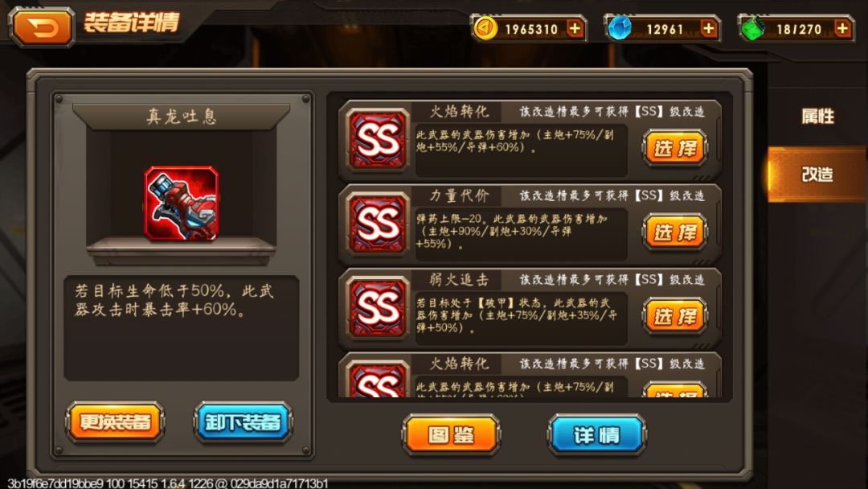Click the 卸下装备 button
Image resolution: width=868 pixels, height=489 pixels.
(243, 422)
